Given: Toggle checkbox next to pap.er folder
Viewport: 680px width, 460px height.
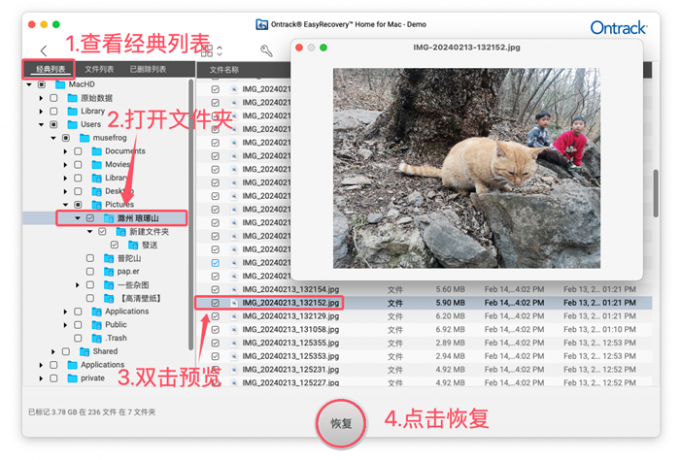Looking at the screenshot, I should [90, 272].
